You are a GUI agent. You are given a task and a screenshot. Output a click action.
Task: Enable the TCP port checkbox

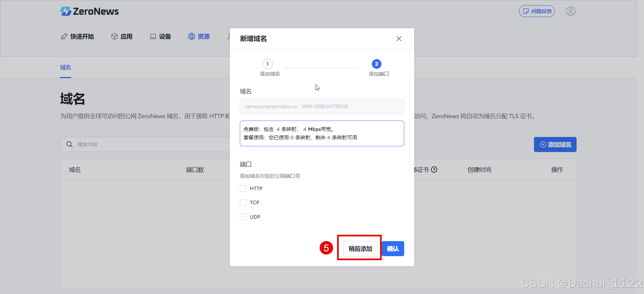[x=243, y=203]
